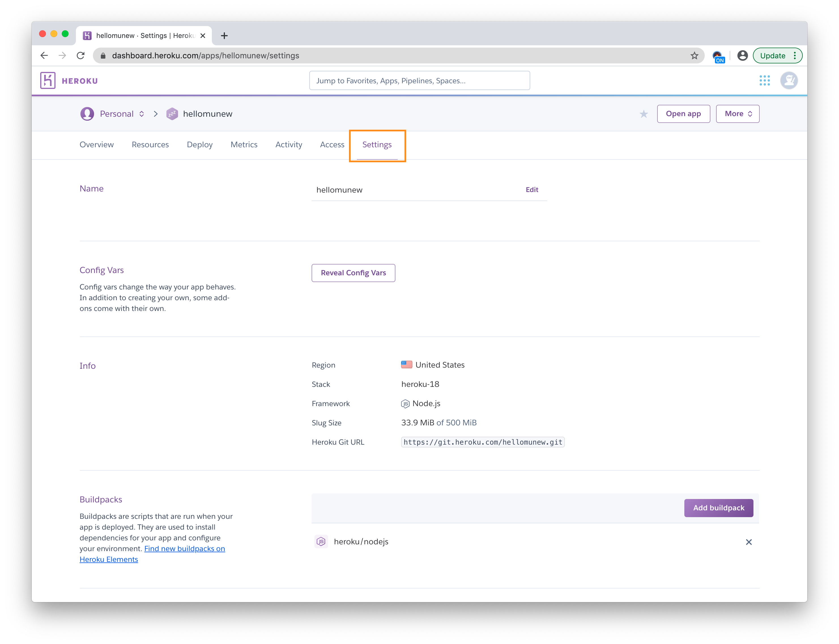This screenshot has width=839, height=644.
Task: Click the hellomunew breadcrumb name
Action: [x=207, y=114]
